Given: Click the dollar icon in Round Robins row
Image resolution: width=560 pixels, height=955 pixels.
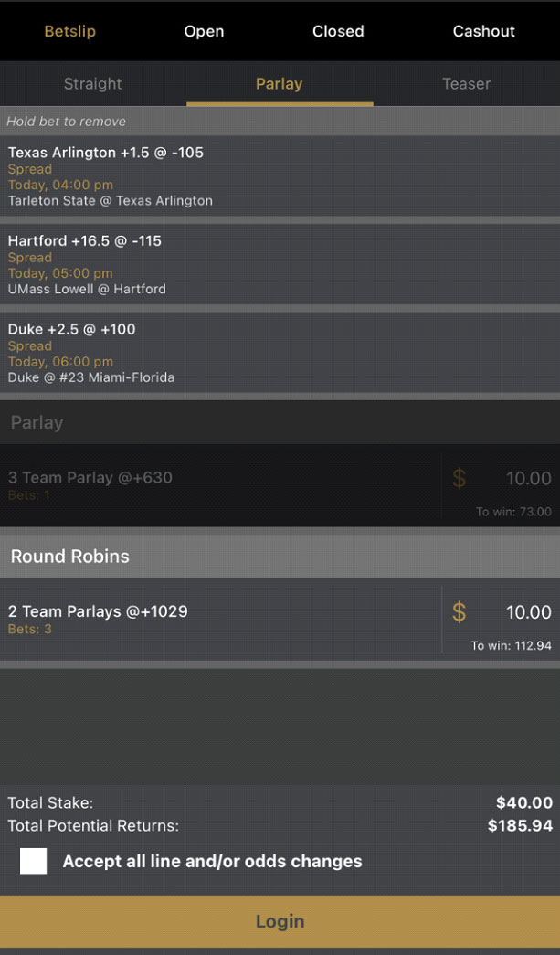Looking at the screenshot, I should (459, 612).
